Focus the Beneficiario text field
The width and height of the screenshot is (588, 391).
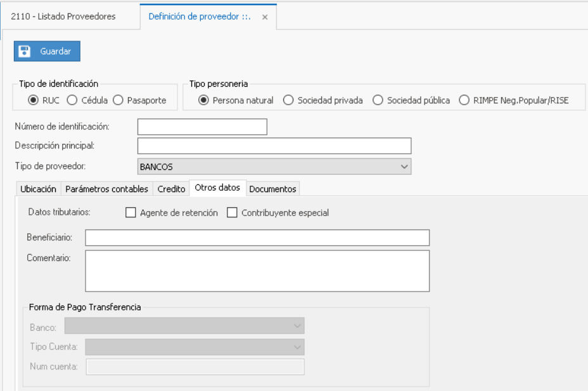tap(257, 238)
